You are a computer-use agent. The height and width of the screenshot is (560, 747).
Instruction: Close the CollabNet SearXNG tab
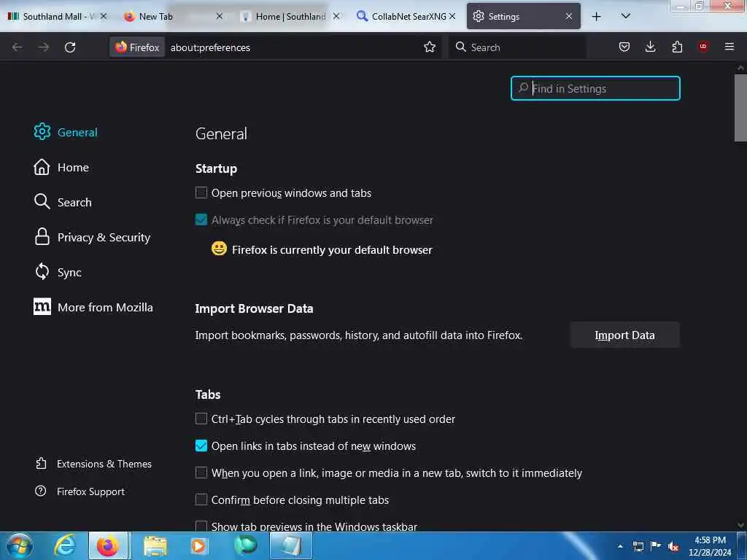click(452, 16)
